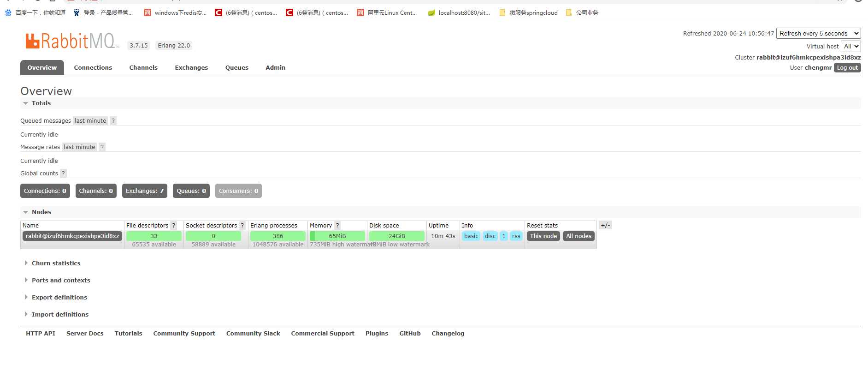Click the info tag showing 1

(504, 236)
